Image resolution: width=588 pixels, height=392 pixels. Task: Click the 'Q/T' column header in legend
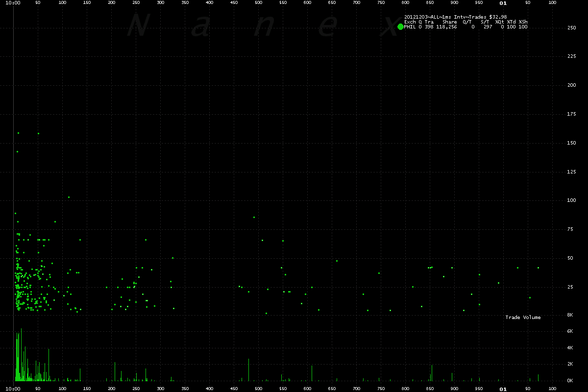[x=467, y=22]
